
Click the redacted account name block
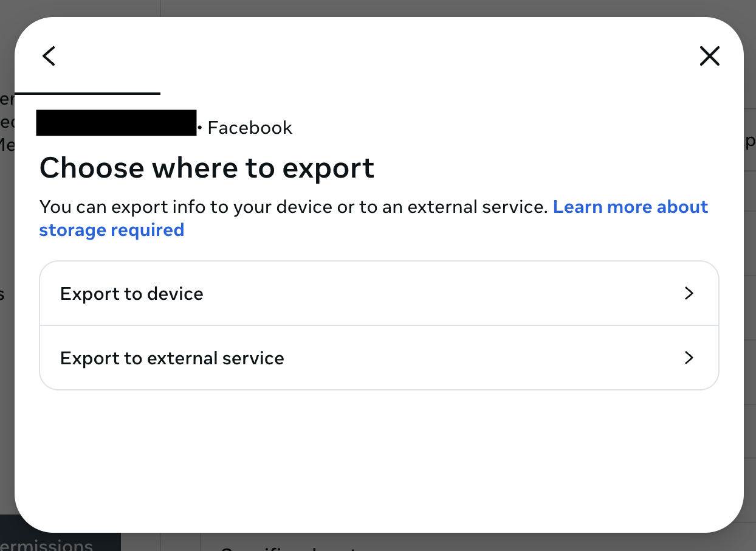[x=117, y=123]
